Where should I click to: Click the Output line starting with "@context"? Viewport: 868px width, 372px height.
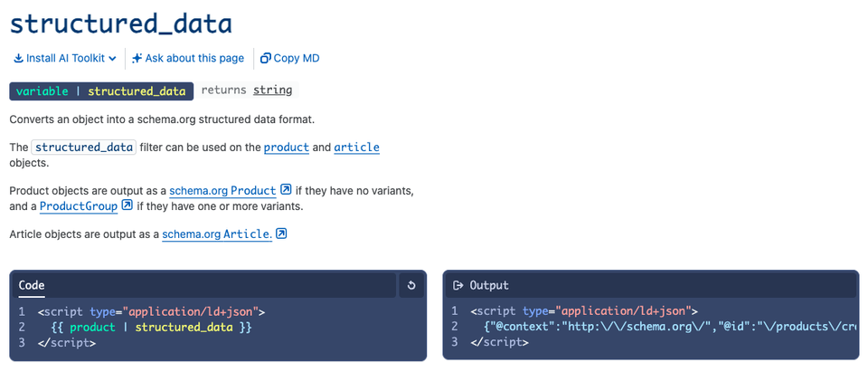(x=670, y=327)
